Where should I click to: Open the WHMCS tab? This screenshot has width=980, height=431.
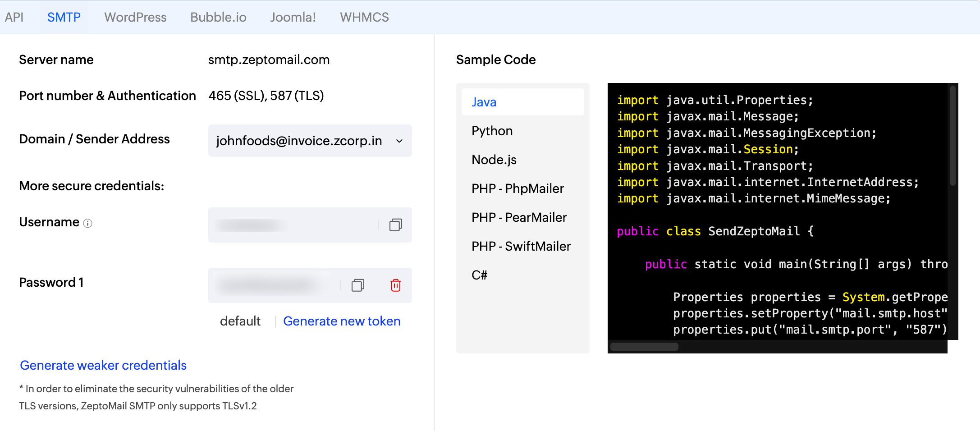point(364,17)
